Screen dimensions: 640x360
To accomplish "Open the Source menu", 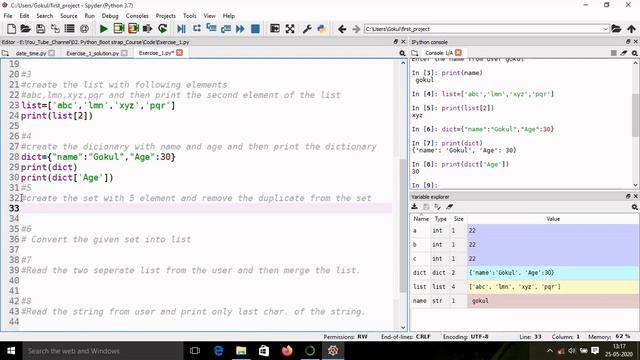I will (x=69, y=16).
